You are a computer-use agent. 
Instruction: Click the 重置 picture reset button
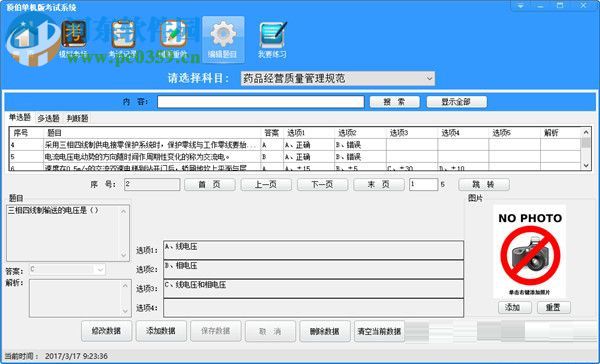554,307
